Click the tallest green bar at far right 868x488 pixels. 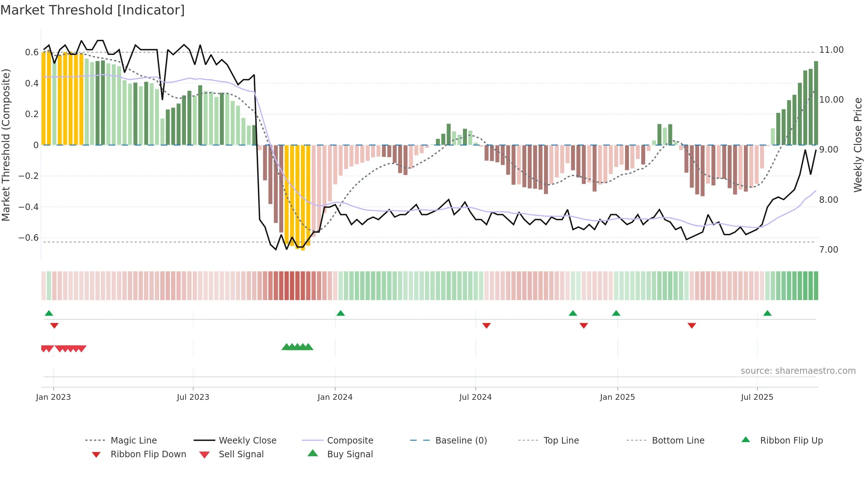click(x=816, y=103)
